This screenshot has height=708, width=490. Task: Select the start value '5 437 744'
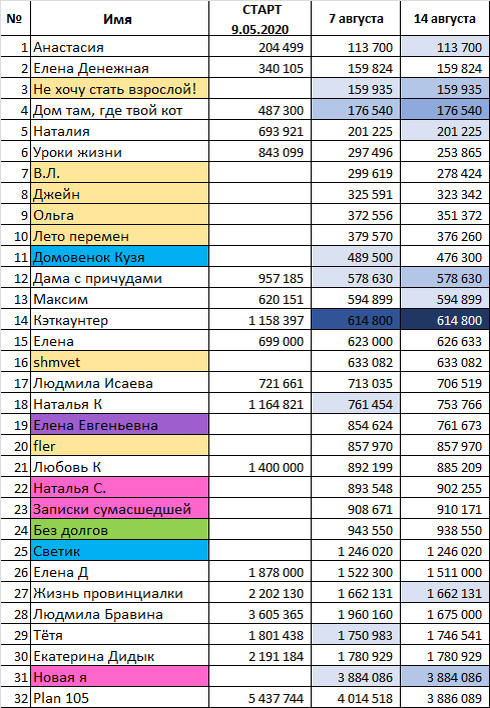pos(260,698)
